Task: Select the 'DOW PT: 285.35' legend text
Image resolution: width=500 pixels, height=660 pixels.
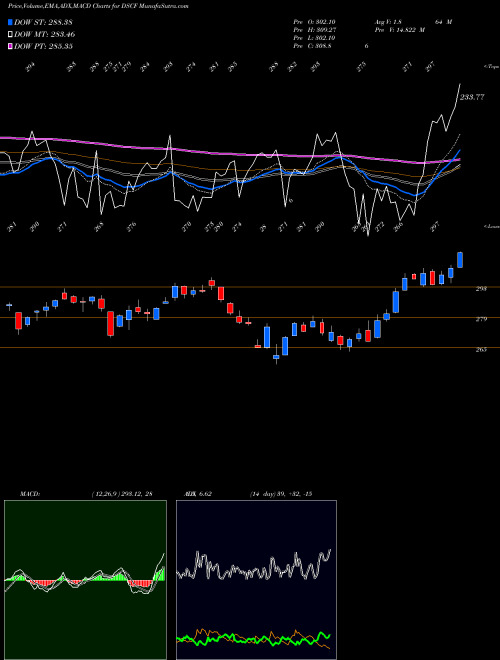Action: 43,46
